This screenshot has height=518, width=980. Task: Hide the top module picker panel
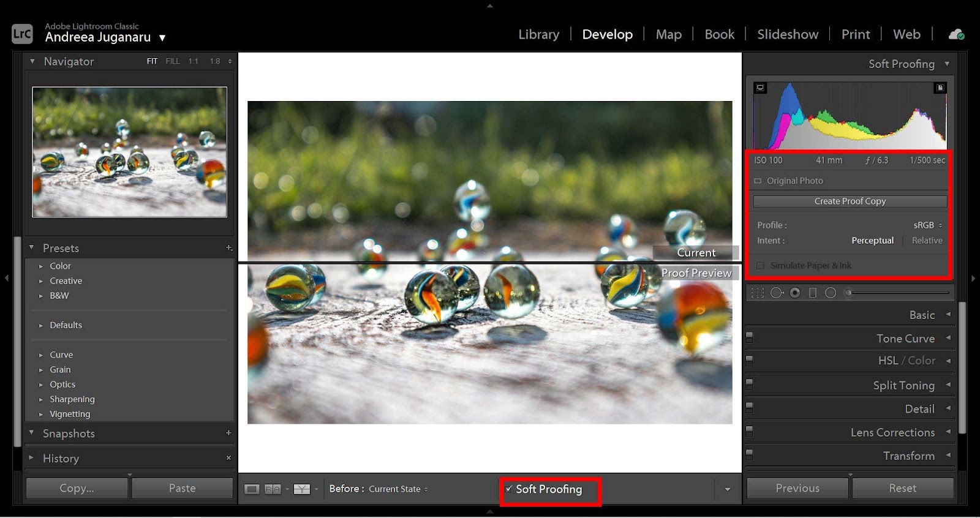click(x=489, y=6)
